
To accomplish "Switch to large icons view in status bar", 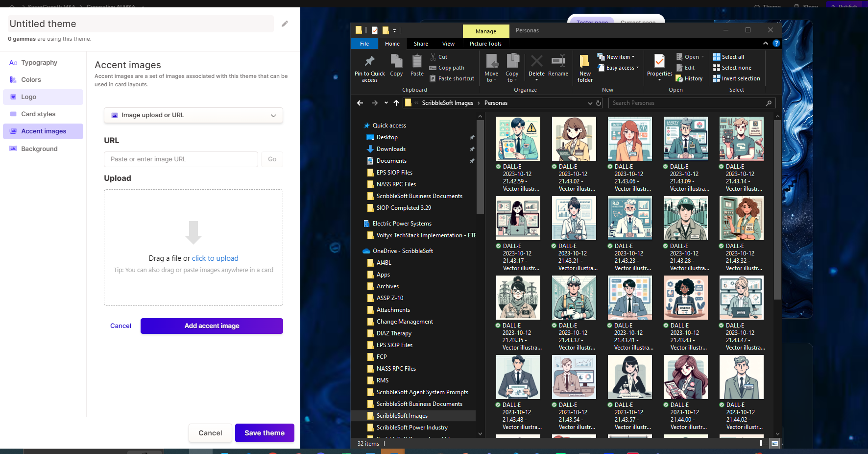I will pyautogui.click(x=775, y=443).
